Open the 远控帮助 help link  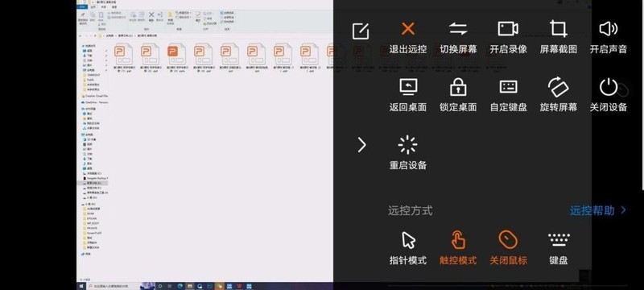(597, 210)
